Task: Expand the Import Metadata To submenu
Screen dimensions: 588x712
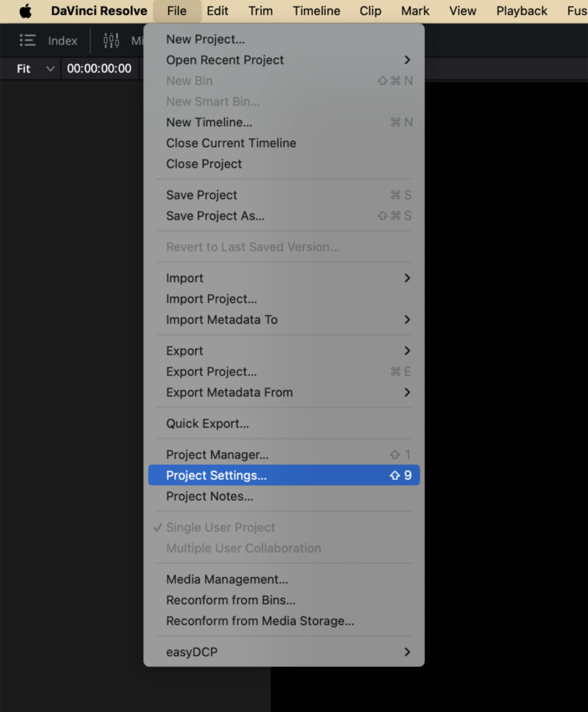Action: click(x=284, y=320)
